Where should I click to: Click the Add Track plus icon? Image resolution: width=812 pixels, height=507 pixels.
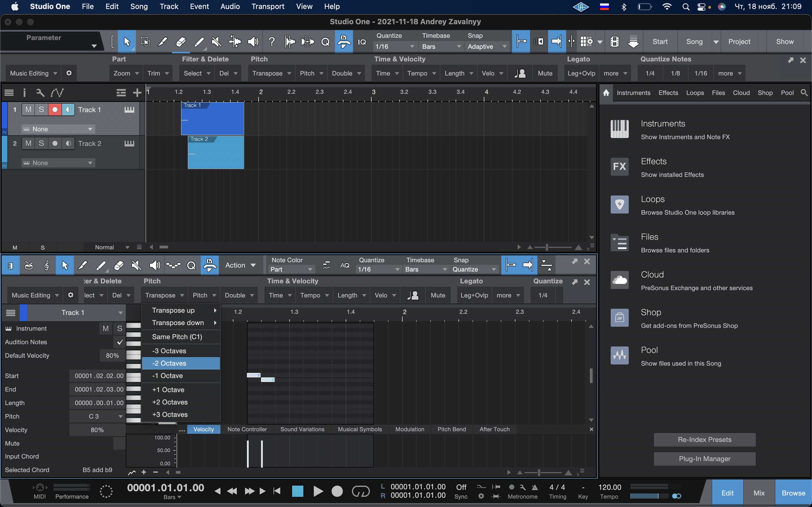(137, 93)
